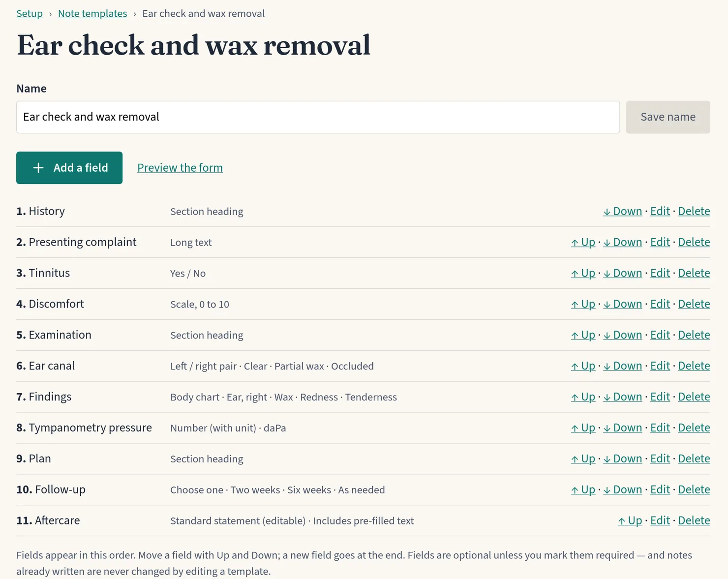Focus the template Name input field

coord(318,117)
